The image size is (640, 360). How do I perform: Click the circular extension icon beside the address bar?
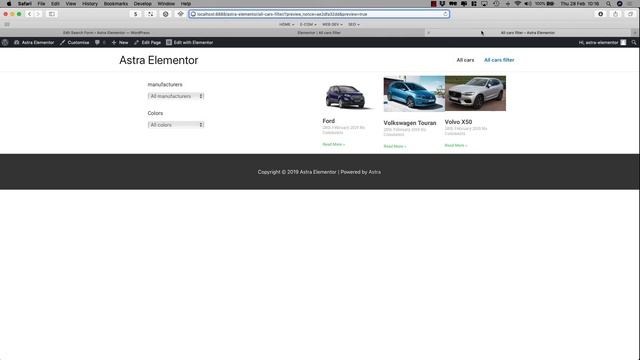[165, 14]
